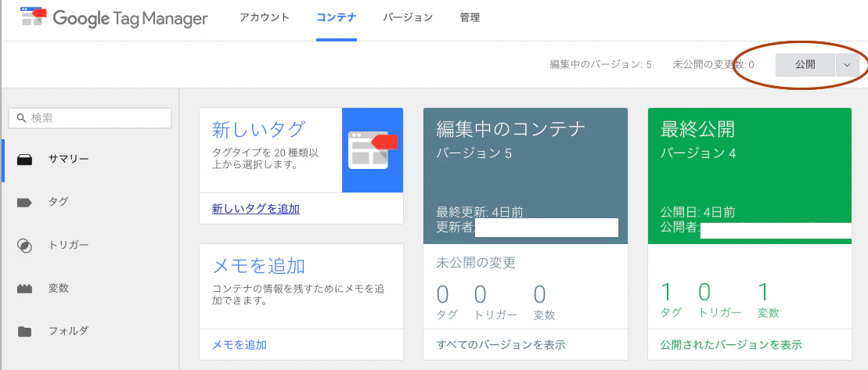
Task: Click the unpublished トリガー count 0
Action: point(481,294)
